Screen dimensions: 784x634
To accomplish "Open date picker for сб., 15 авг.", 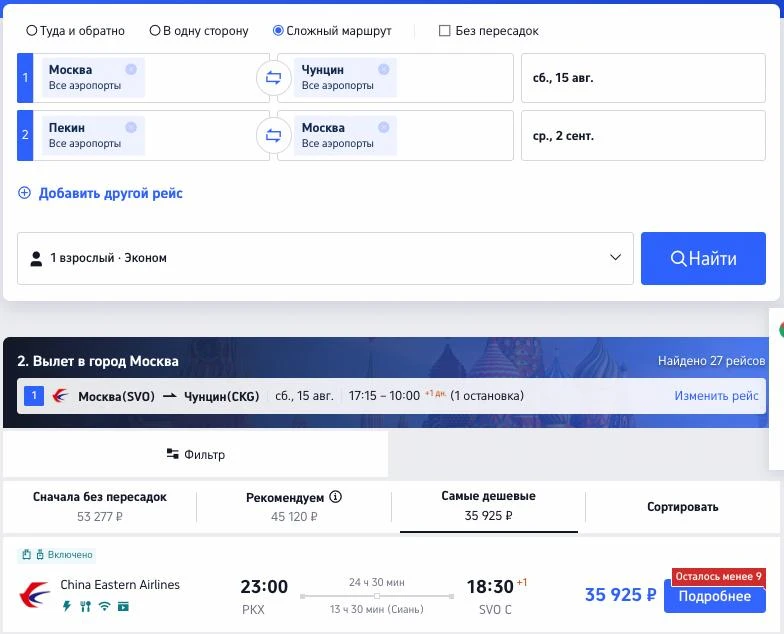I will point(643,78).
